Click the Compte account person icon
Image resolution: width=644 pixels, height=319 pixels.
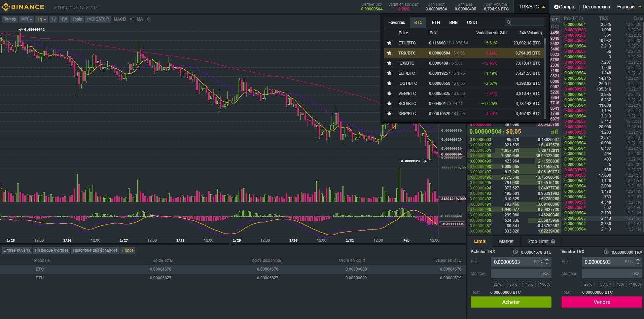[556, 7]
